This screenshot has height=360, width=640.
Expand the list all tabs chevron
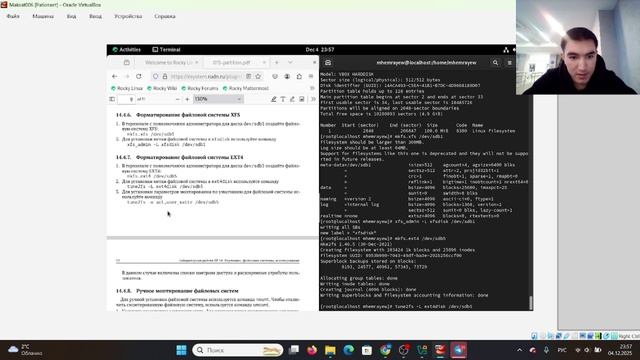(x=290, y=62)
